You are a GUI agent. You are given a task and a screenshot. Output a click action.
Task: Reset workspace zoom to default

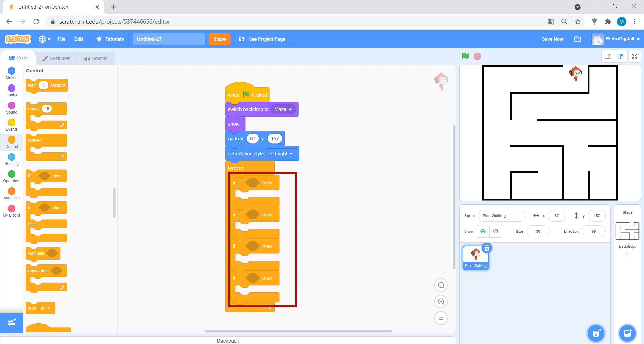(x=441, y=318)
